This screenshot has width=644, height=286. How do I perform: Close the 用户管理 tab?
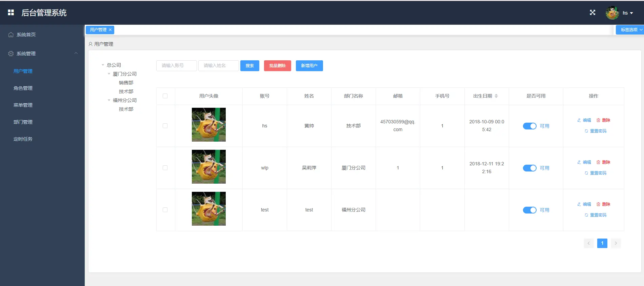[110, 30]
